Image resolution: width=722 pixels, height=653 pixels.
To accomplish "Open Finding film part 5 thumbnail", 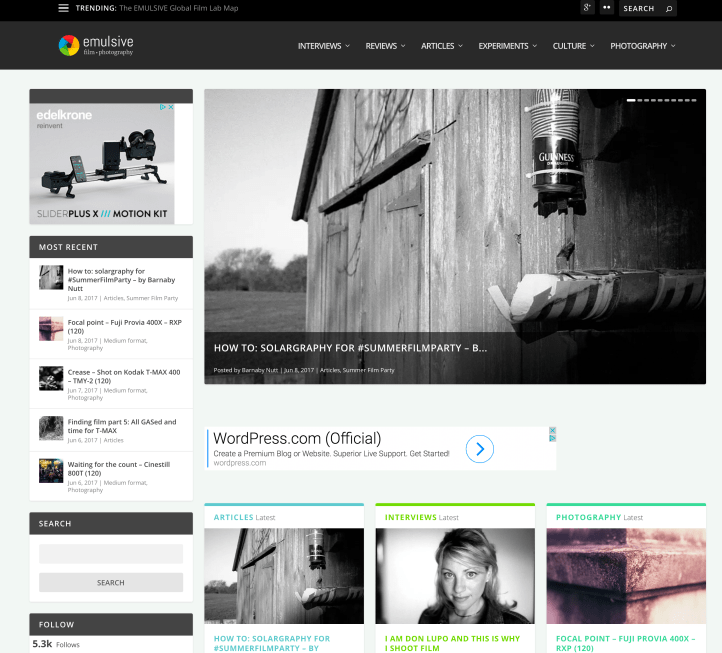I will click(x=51, y=428).
